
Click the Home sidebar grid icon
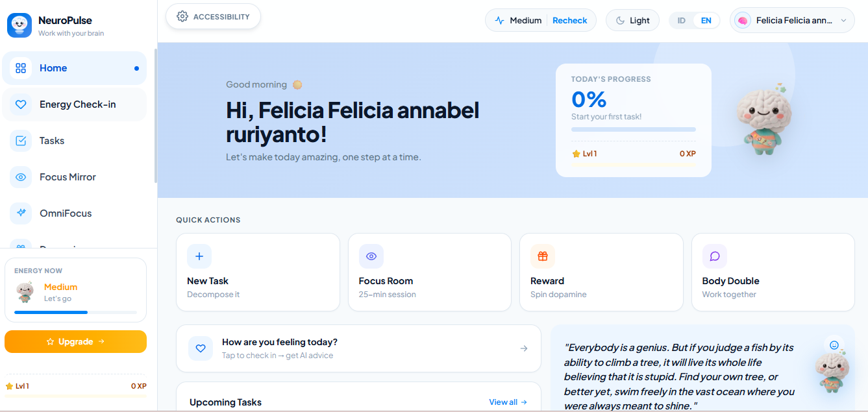point(21,68)
